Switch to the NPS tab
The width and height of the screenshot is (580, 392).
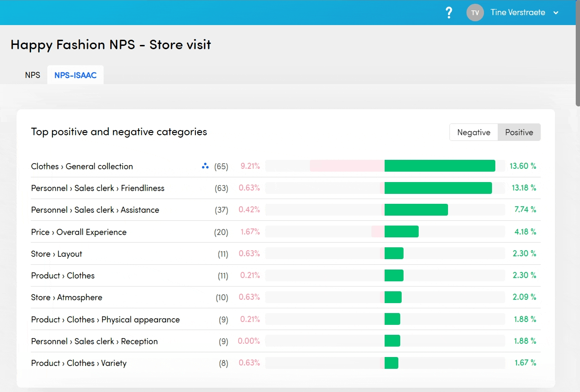tap(33, 75)
